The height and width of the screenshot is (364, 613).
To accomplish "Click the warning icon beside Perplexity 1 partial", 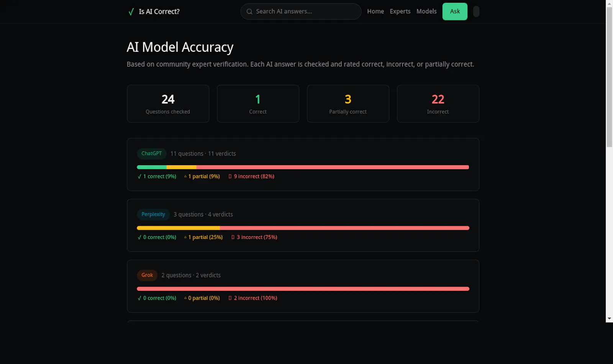I will [185, 238].
